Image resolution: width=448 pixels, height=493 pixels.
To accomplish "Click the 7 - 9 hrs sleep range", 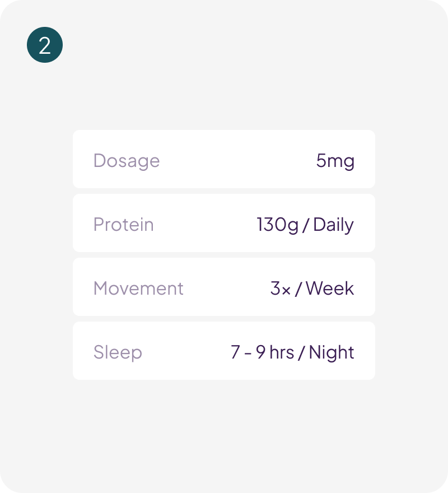I will tap(262, 352).
